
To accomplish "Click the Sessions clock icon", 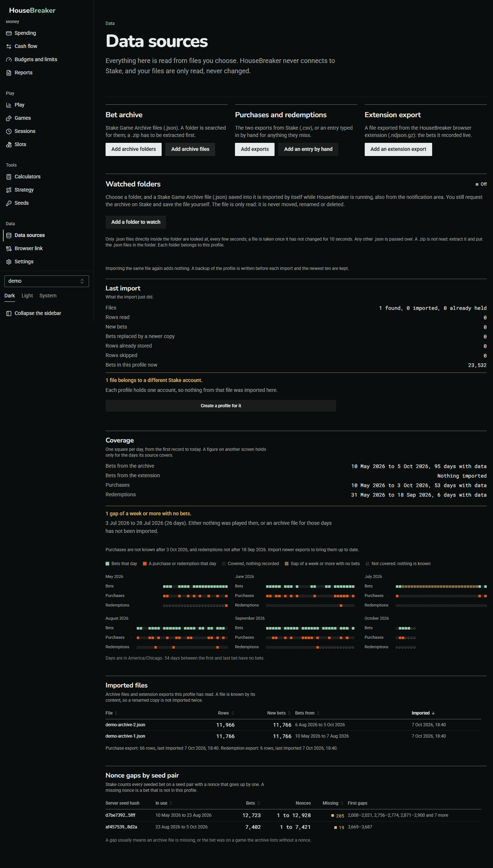I will tap(9, 131).
